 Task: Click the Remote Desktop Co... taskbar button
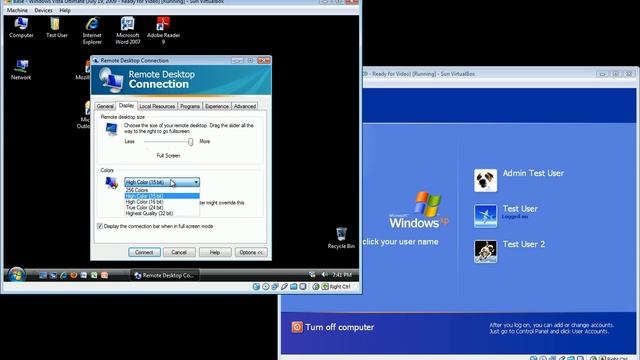(165, 276)
